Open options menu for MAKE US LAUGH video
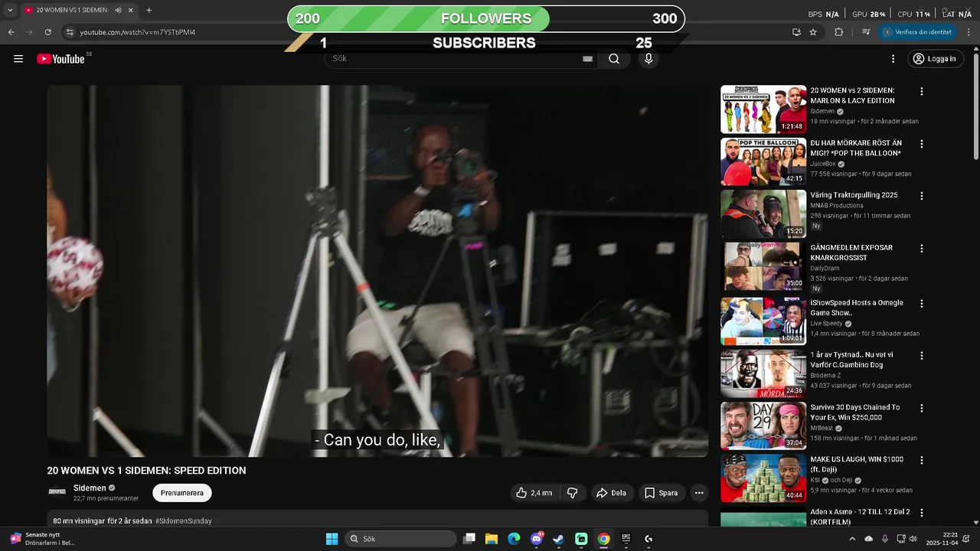The width and height of the screenshot is (980, 551). (x=922, y=461)
